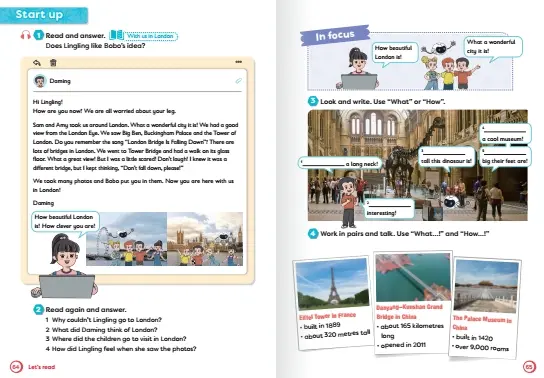Image resolution: width=544 pixels, height=378 pixels.
Task: Click the number 3 activity circle
Action: (x=313, y=101)
